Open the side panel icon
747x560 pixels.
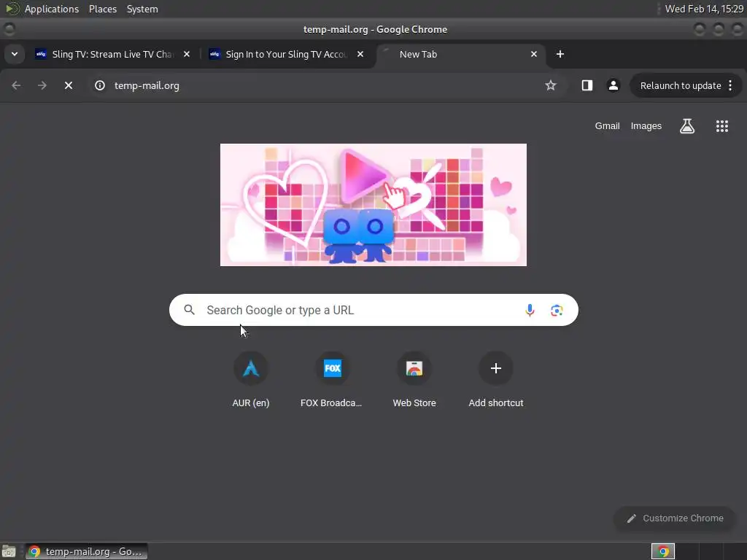click(x=587, y=86)
